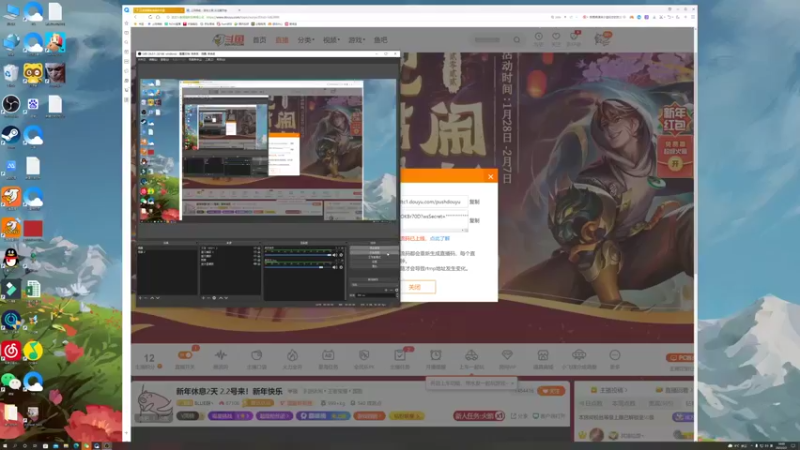This screenshot has width=800, height=450.
Task: Click the user avatar in Douyu header
Action: point(603,39)
